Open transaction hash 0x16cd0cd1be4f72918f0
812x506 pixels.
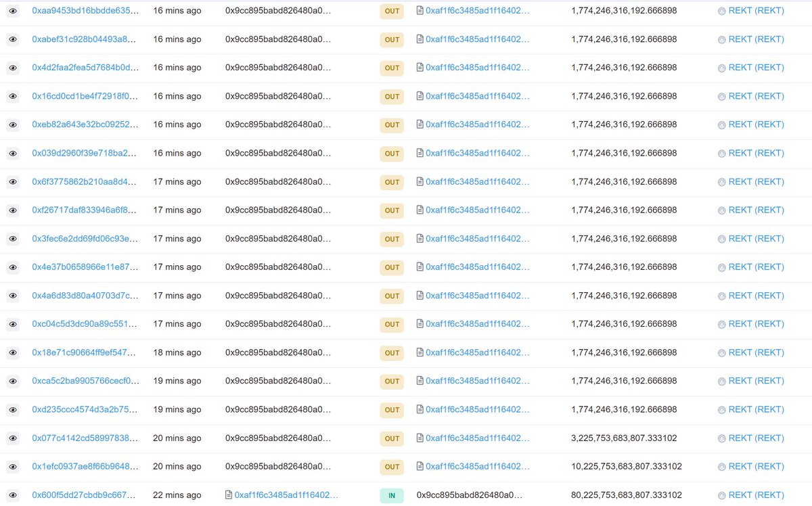click(x=85, y=96)
